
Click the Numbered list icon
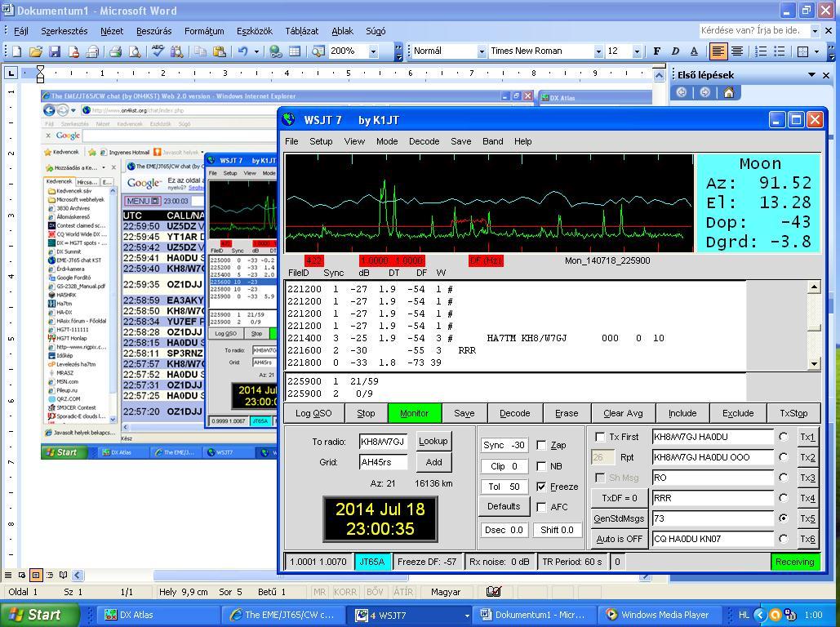click(x=761, y=51)
